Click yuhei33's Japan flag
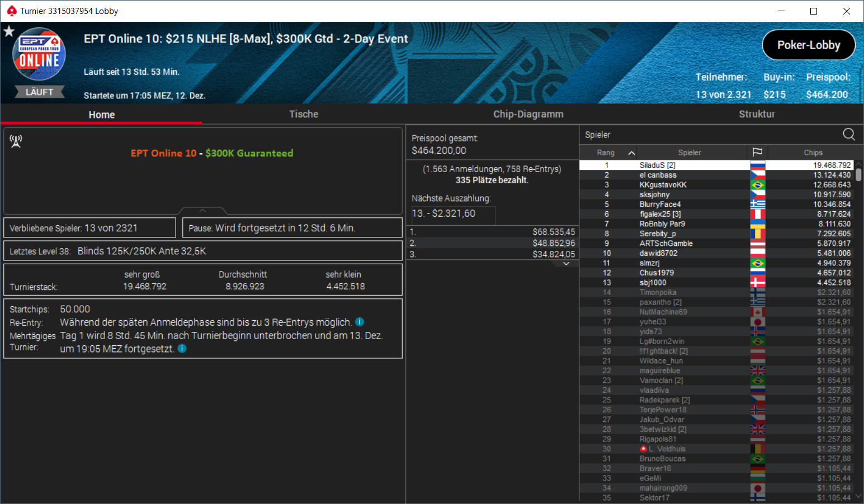This screenshot has width=864, height=504. pyautogui.click(x=757, y=322)
